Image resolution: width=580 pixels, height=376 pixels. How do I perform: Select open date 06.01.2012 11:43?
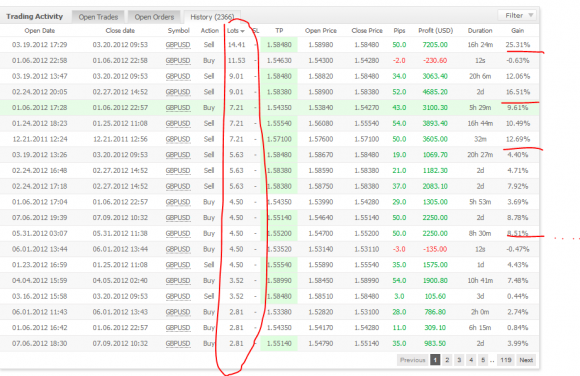pos(40,312)
